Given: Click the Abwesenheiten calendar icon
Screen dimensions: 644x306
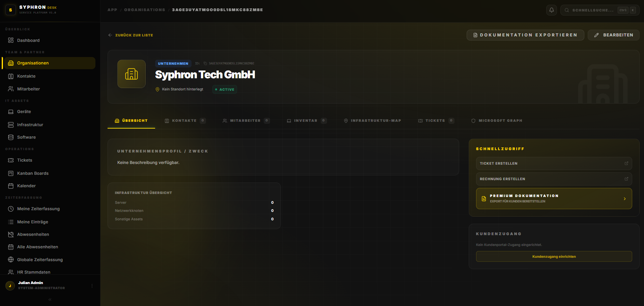Looking at the screenshot, I should coord(11,234).
